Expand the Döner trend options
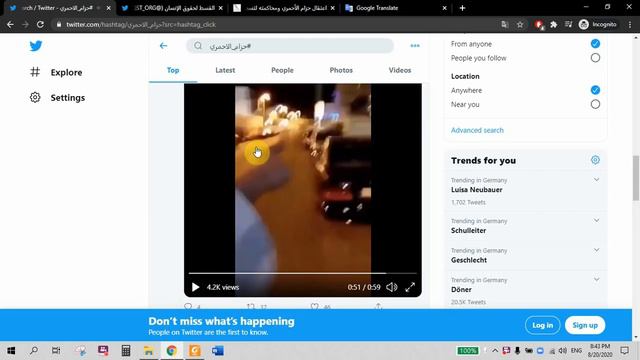 596,280
